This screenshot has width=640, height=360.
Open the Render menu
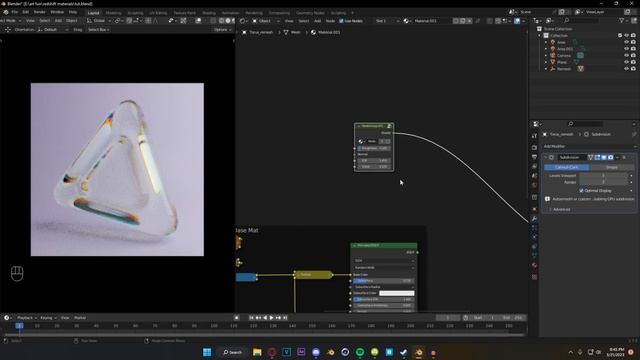tap(40, 12)
